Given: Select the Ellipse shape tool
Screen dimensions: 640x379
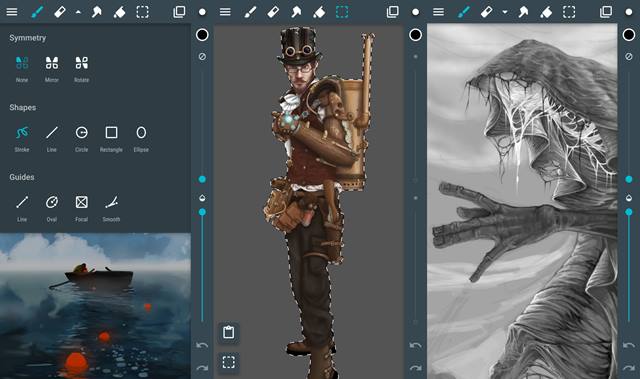Looking at the screenshot, I should click(141, 139).
